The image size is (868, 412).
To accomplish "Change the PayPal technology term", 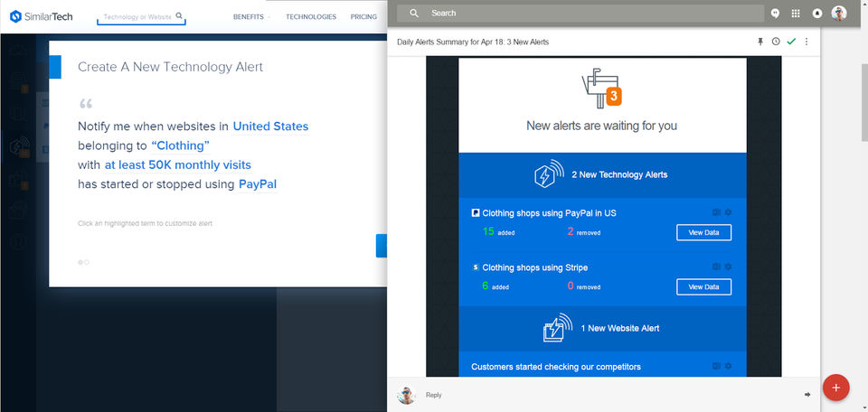I will (x=258, y=184).
